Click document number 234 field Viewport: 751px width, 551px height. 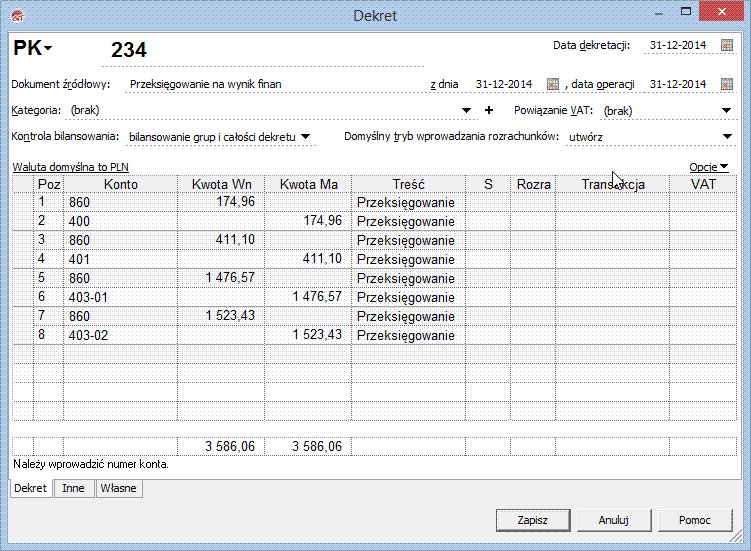click(263, 50)
